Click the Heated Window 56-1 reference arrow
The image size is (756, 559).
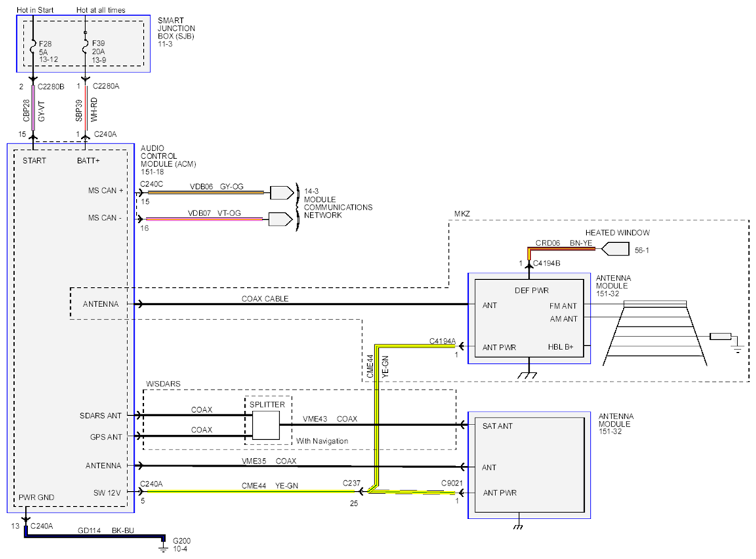click(x=616, y=249)
